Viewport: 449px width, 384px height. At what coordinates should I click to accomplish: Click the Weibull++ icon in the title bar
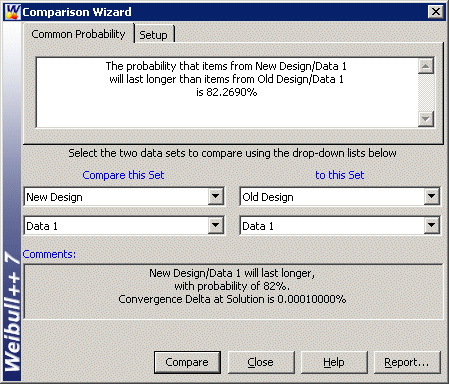(12, 12)
